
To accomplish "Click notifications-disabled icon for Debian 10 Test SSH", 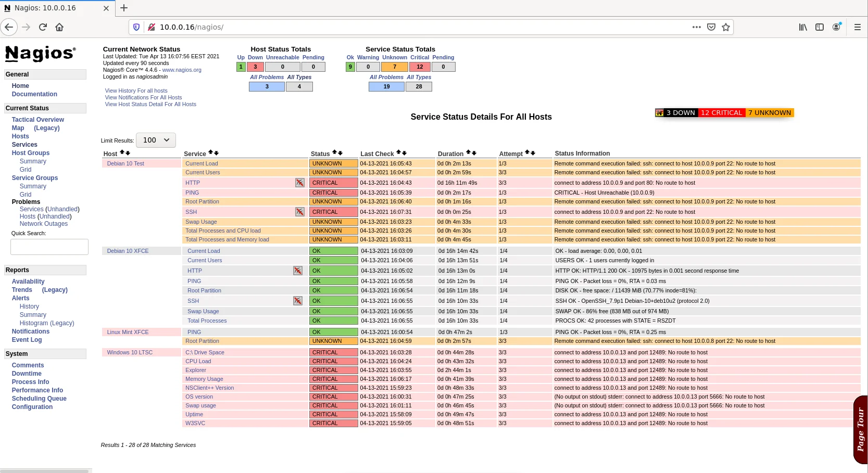I will click(x=300, y=212).
